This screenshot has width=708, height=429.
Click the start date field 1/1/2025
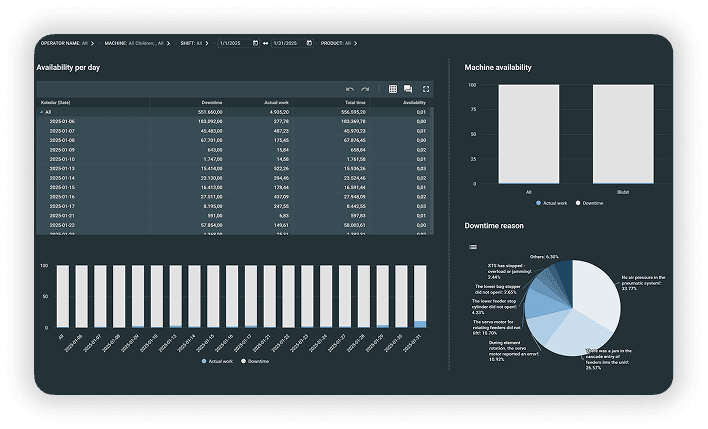tap(234, 43)
